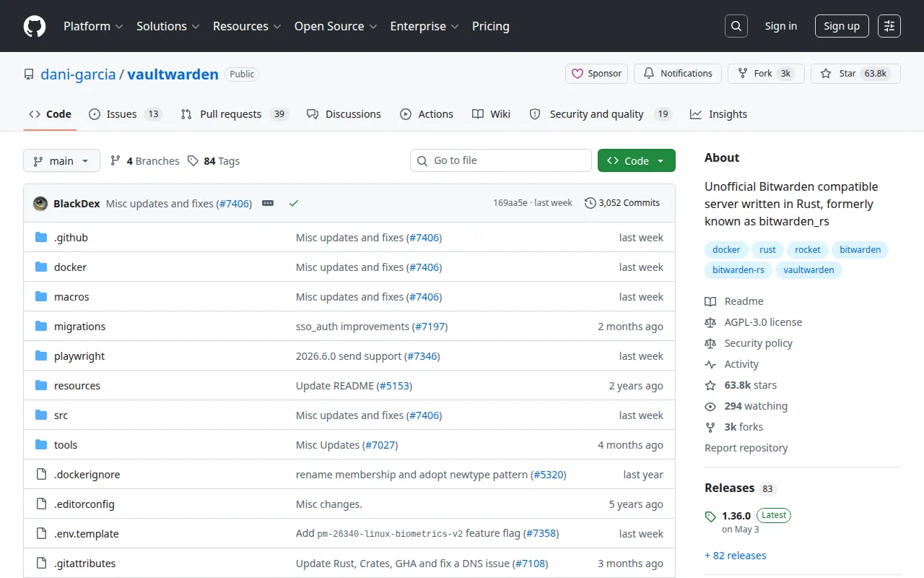924x578 pixels.
Task: View the green check status icon
Action: coord(294,204)
